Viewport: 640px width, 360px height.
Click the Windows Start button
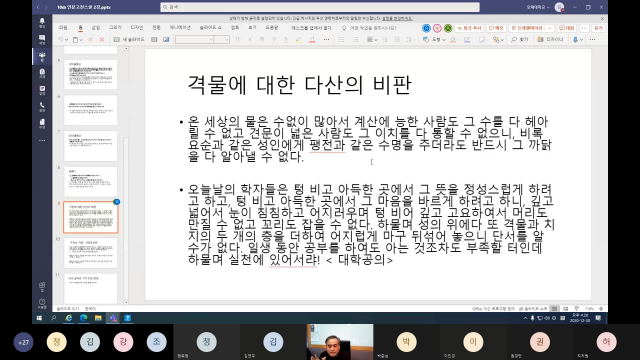tap(39, 318)
